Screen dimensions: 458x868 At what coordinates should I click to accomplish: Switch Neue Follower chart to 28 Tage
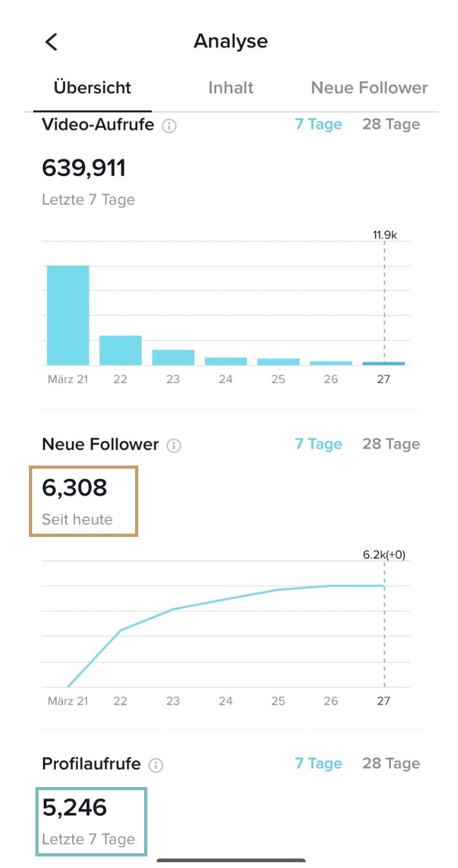pyautogui.click(x=391, y=444)
